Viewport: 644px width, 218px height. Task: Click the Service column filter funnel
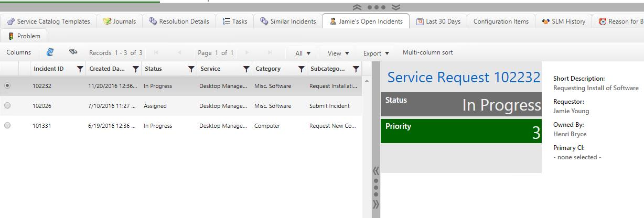(x=246, y=69)
